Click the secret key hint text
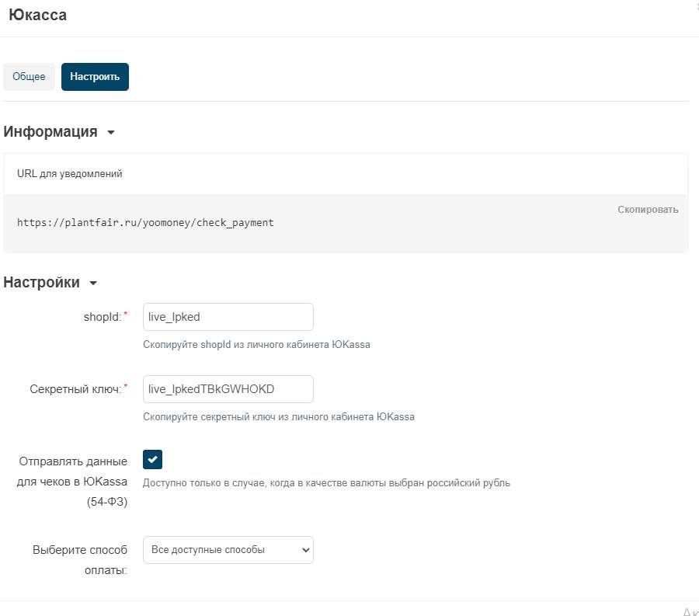The image size is (699, 616). click(x=279, y=417)
